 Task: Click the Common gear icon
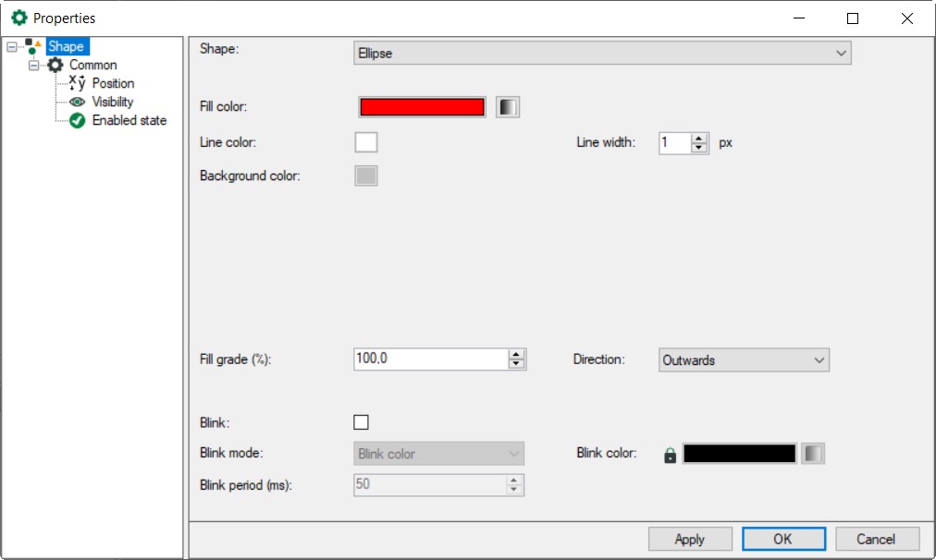pyautogui.click(x=55, y=65)
